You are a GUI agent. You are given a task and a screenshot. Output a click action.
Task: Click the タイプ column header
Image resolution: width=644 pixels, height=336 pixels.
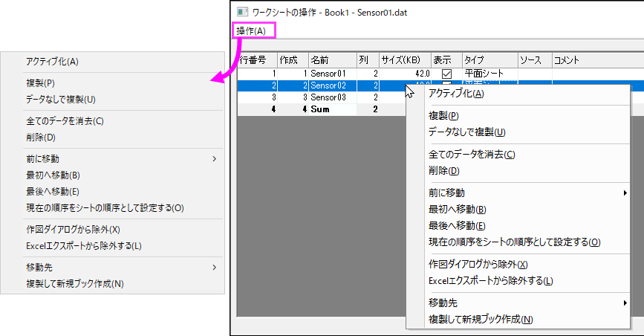pyautogui.click(x=490, y=60)
